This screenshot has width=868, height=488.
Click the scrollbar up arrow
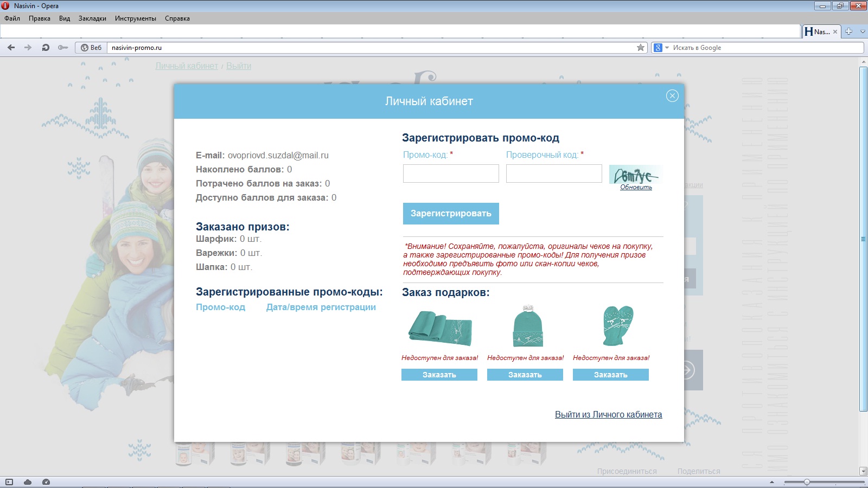coord(863,61)
